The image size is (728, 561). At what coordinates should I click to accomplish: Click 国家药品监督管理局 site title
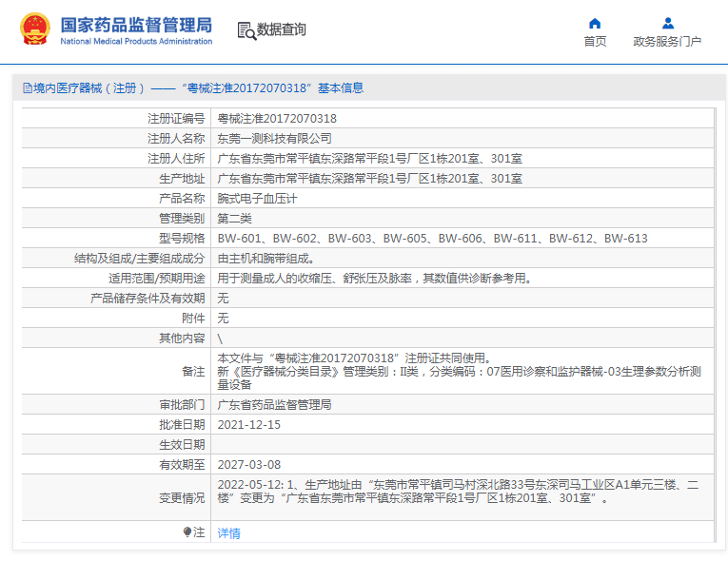pos(136,25)
